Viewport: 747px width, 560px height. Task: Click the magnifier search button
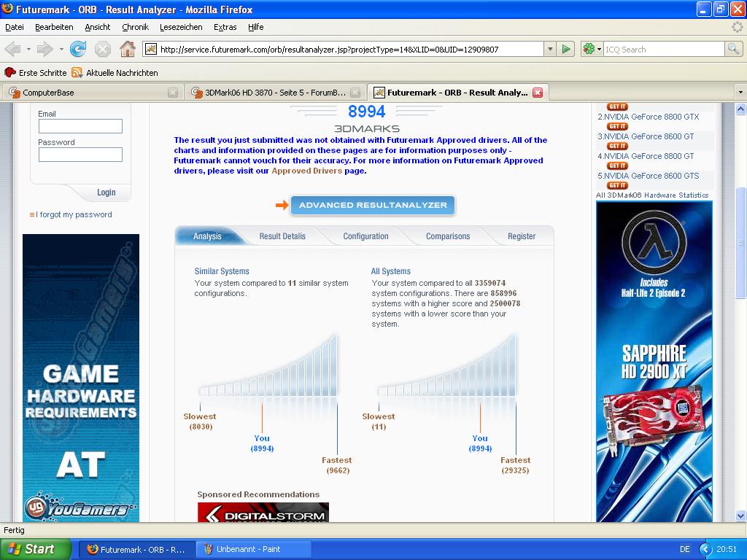tap(733, 49)
